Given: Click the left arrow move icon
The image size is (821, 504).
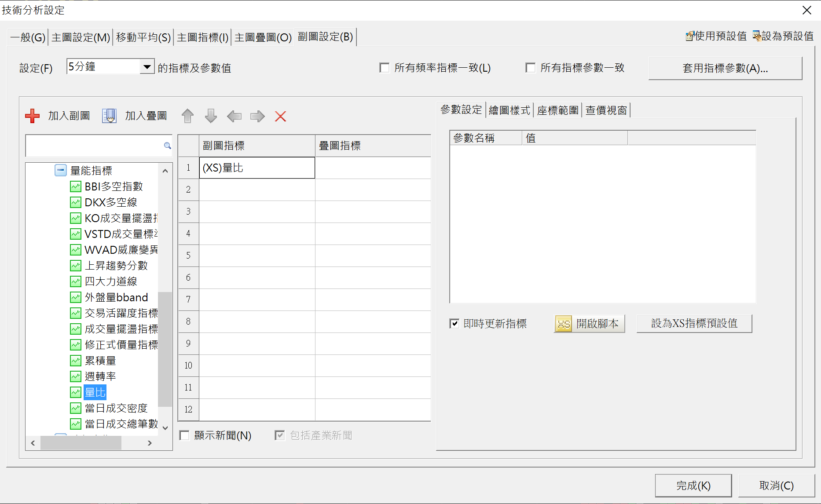Looking at the screenshot, I should tap(234, 116).
